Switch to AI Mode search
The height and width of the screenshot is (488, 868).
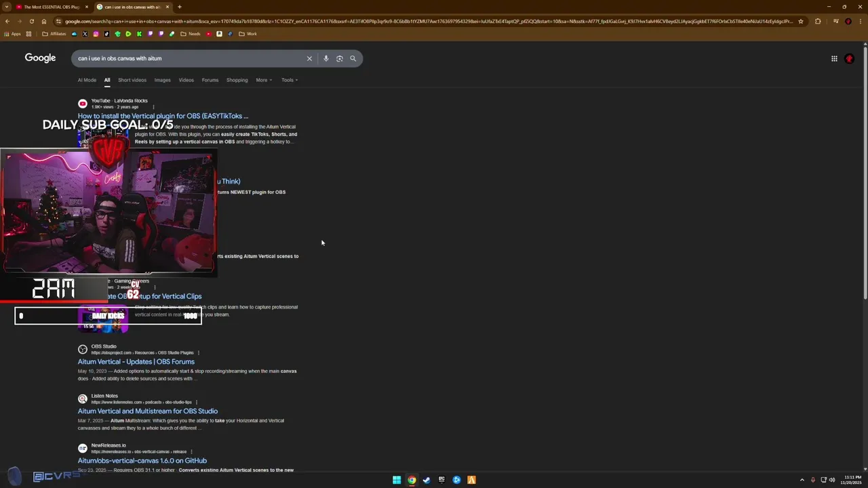tap(87, 80)
